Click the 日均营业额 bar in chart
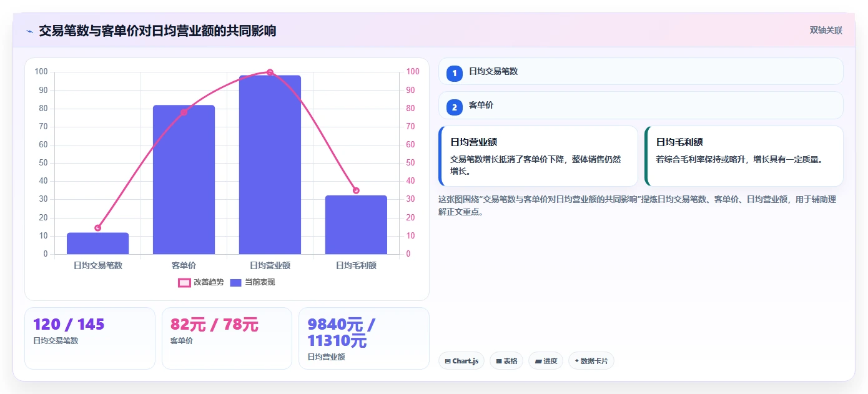868x394 pixels. 270,165
